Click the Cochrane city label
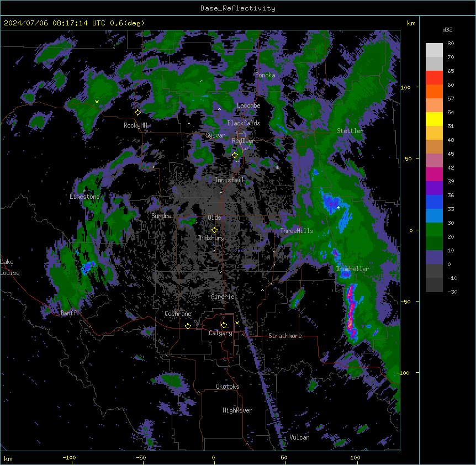Image resolution: width=476 pixels, height=465 pixels. [178, 314]
